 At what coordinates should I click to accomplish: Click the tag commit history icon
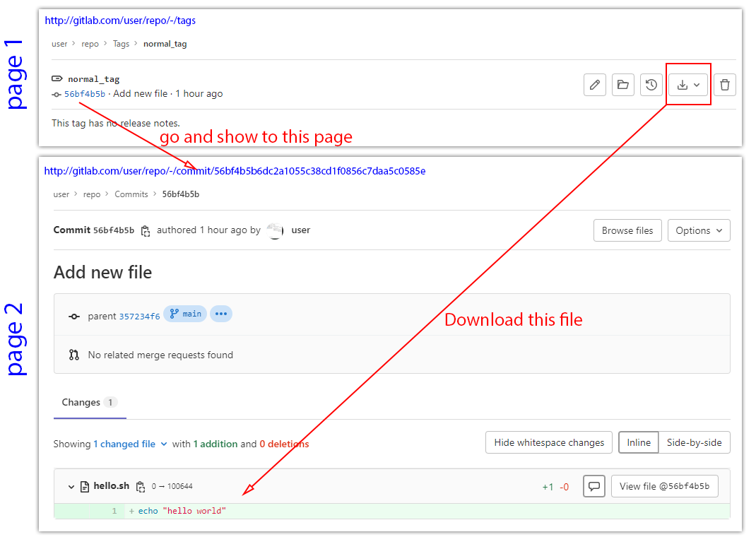click(x=651, y=85)
